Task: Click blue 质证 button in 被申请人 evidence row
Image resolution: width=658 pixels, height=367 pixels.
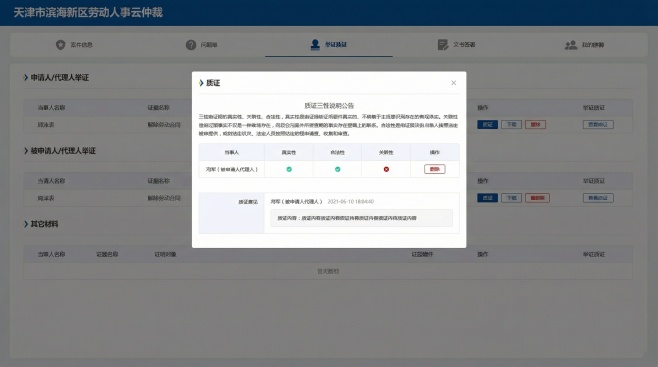Action: point(487,198)
